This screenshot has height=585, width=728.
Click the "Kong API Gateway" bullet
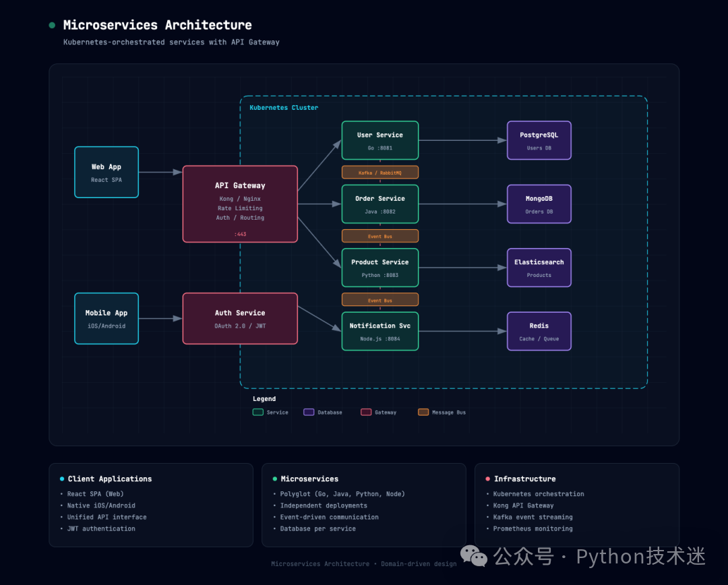coord(523,505)
